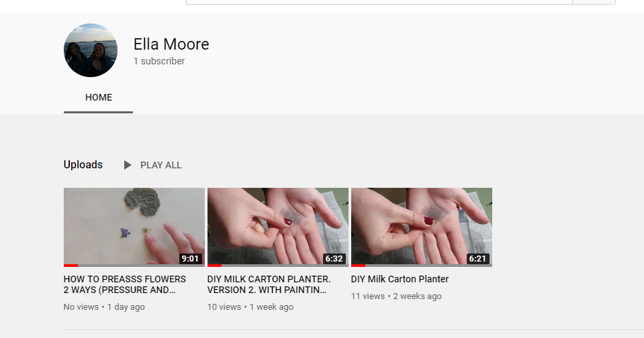
Task: Click the red progress bar under flowers video
Action: (x=71, y=266)
